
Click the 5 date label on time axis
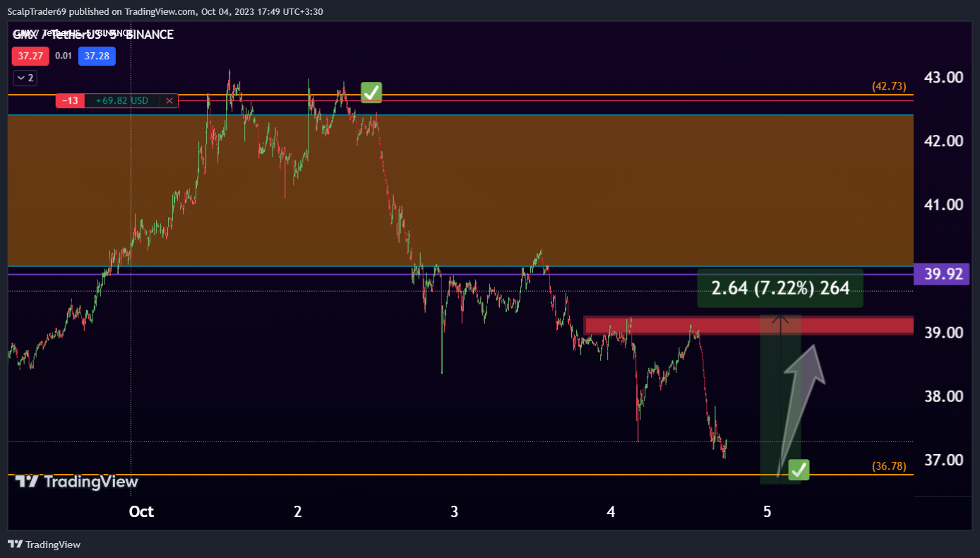coord(767,511)
